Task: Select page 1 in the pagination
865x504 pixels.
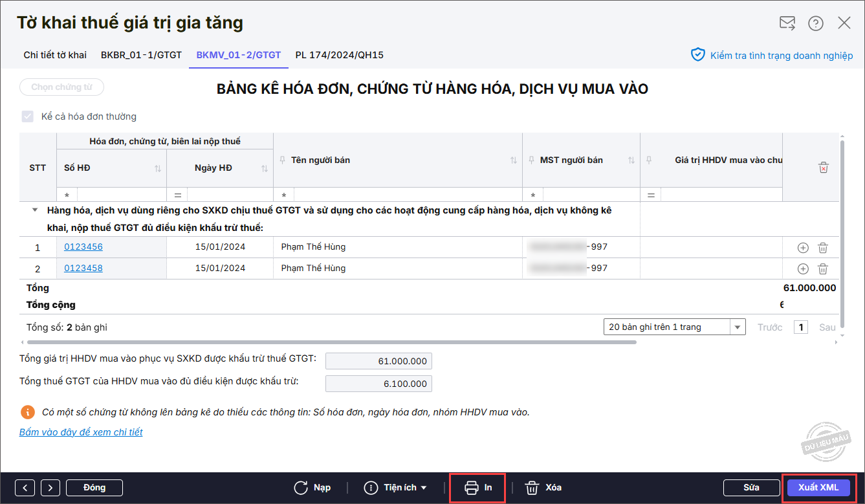Action: pyautogui.click(x=801, y=327)
